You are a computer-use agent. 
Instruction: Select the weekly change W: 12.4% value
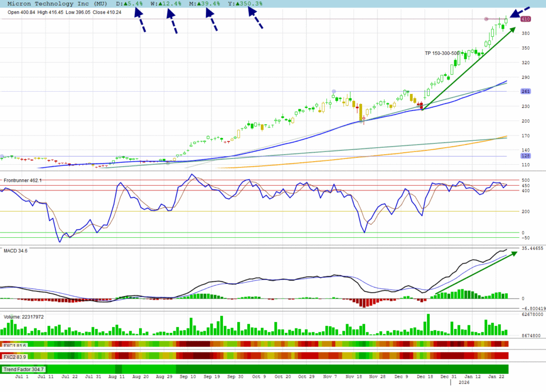(x=166, y=4)
